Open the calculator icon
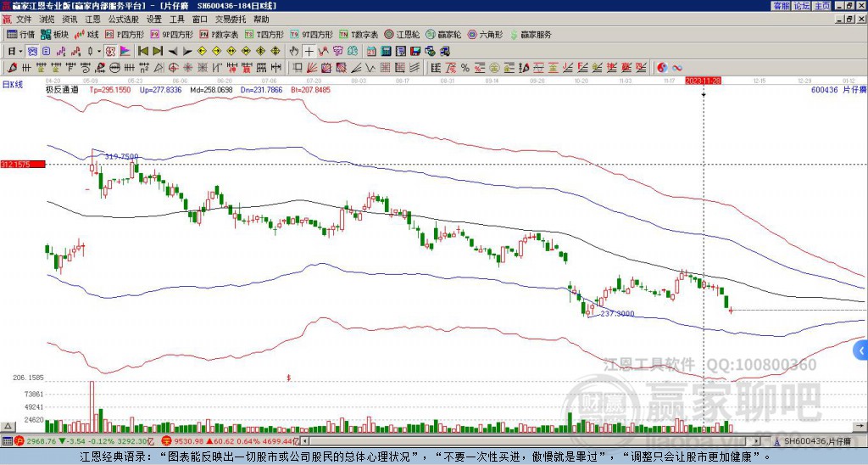Image resolution: width=868 pixels, height=465 pixels. pos(386,52)
